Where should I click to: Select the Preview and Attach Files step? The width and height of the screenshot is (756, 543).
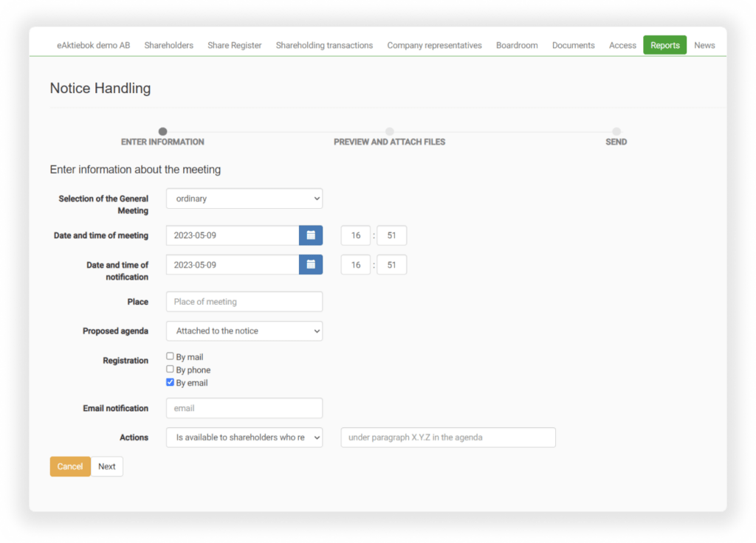[x=390, y=131]
